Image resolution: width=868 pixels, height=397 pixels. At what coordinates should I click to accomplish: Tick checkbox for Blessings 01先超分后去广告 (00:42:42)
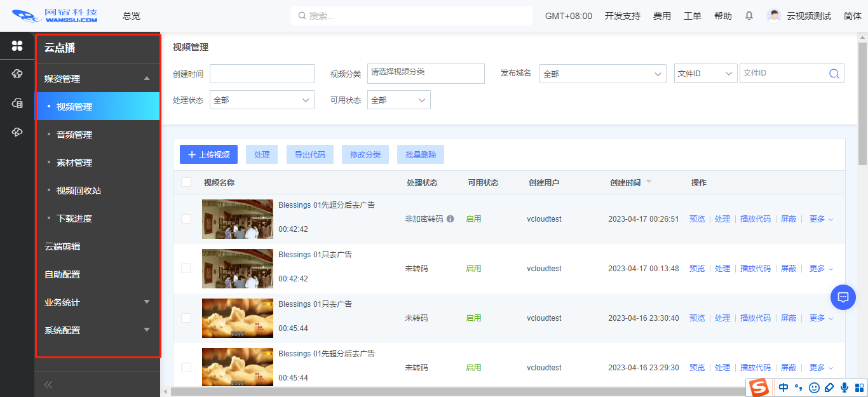(x=186, y=219)
